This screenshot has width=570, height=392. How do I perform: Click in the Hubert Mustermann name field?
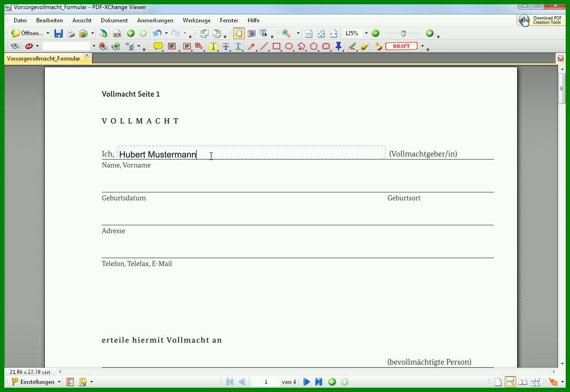point(251,153)
